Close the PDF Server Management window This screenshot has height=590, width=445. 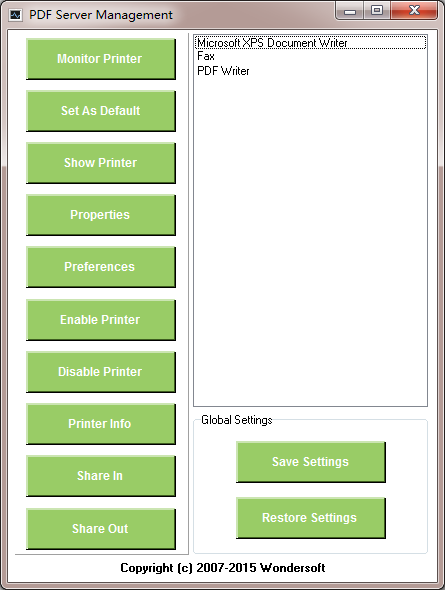[414, 11]
